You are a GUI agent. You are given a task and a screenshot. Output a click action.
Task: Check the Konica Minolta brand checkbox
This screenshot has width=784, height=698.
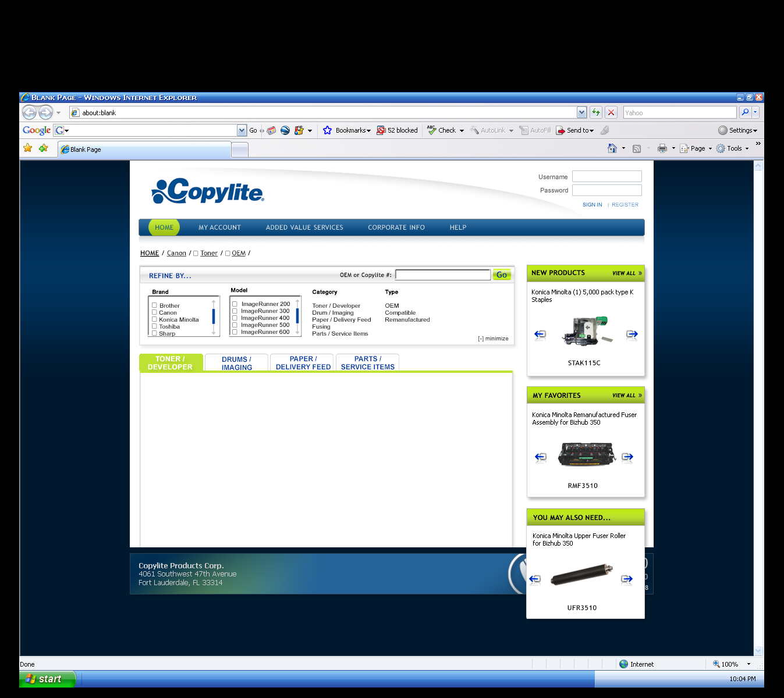coord(155,319)
